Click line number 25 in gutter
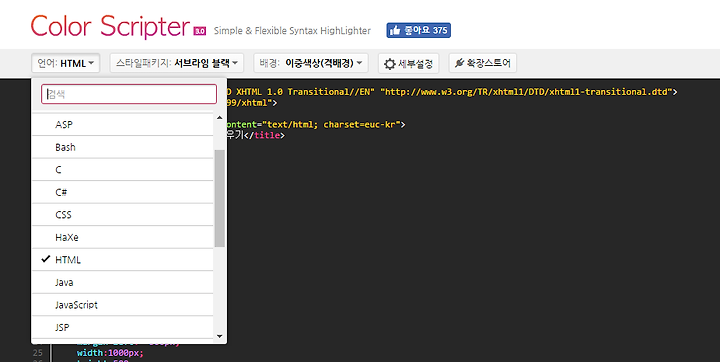720x362 pixels. (38, 353)
